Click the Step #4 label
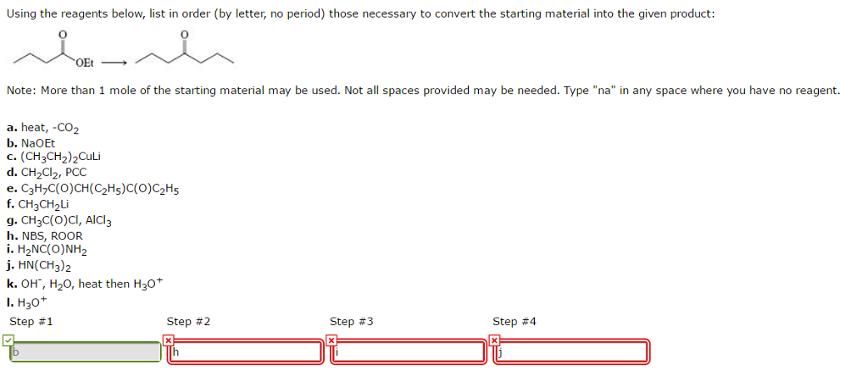 pyautogui.click(x=515, y=321)
